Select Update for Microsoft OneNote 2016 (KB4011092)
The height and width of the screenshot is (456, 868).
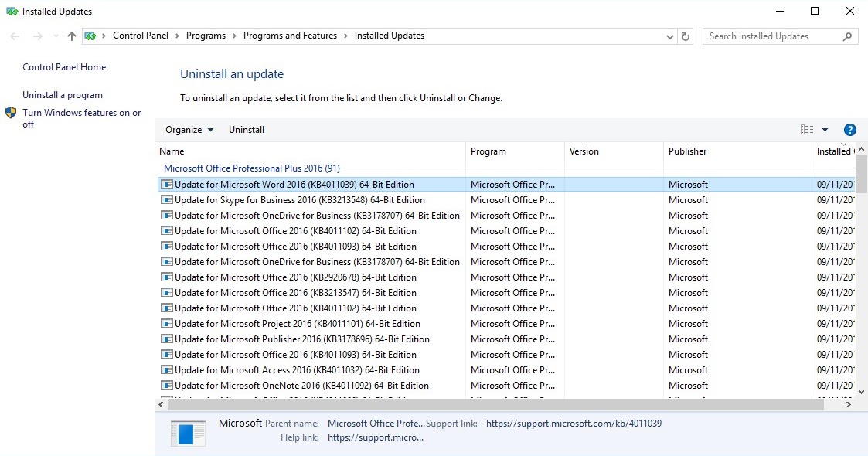[x=301, y=386]
